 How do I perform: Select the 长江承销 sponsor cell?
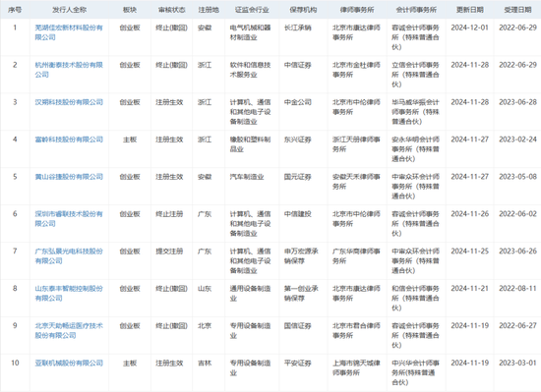click(297, 28)
